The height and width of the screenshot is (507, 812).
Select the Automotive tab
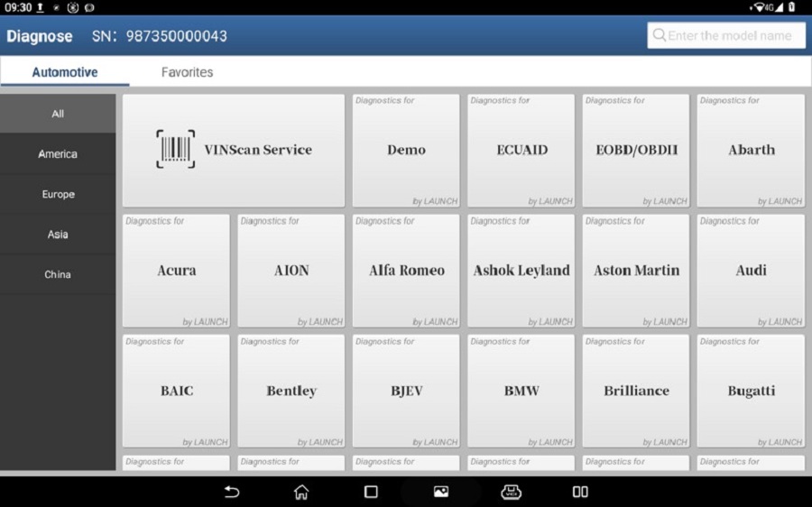[65, 72]
